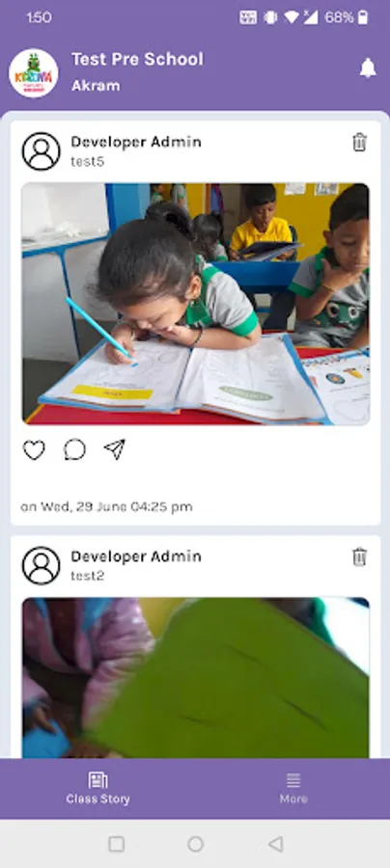Share the test5 post with paper plane icon

click(x=115, y=448)
